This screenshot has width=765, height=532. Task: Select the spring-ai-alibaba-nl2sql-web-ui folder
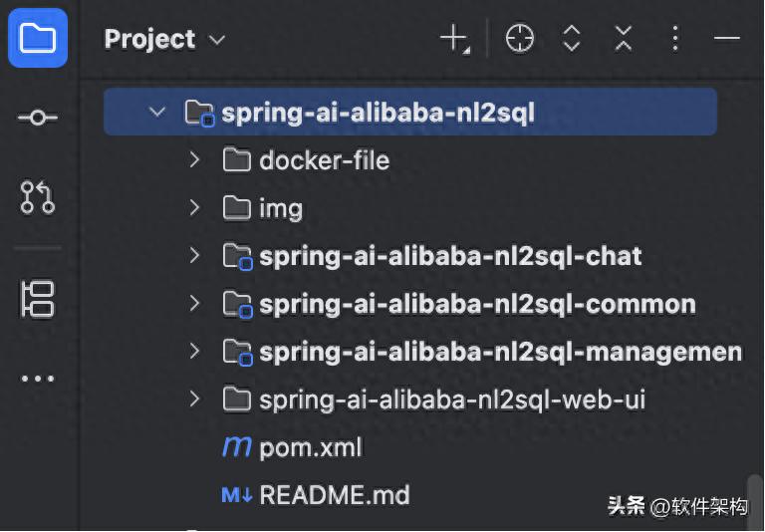(451, 400)
